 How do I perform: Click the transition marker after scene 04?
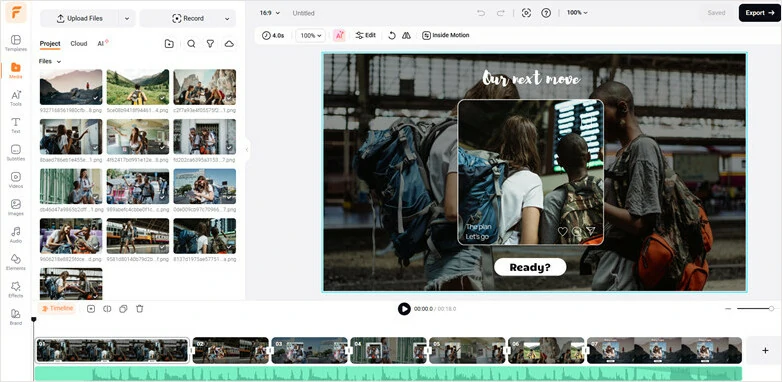coord(428,351)
